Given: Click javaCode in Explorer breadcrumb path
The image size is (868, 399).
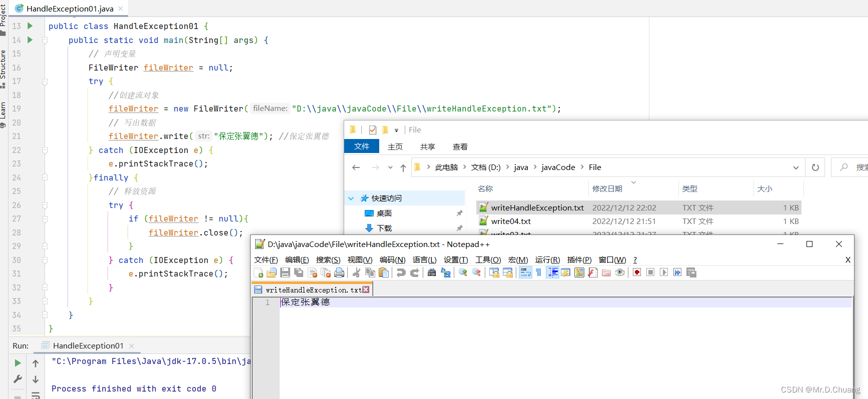Looking at the screenshot, I should 558,167.
